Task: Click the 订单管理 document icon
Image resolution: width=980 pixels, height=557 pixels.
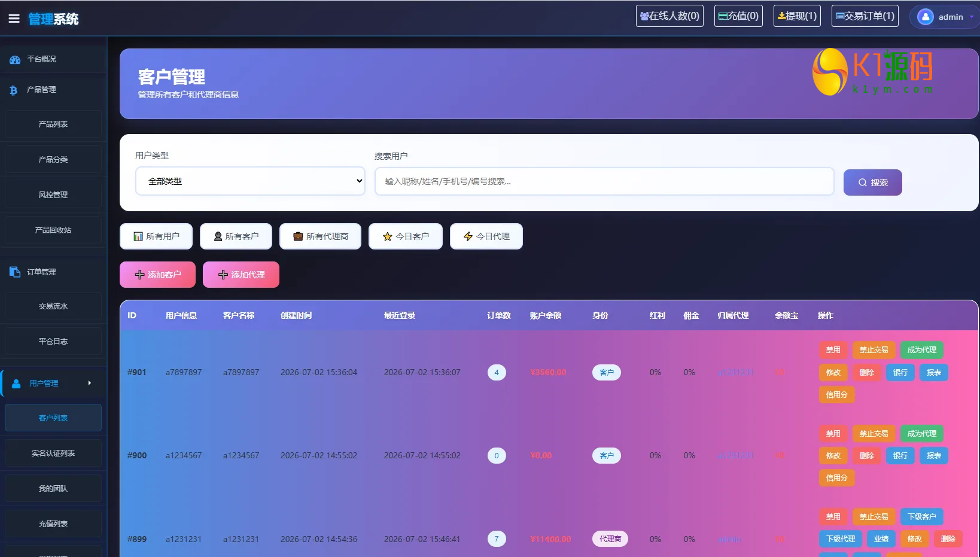Action: pos(15,272)
